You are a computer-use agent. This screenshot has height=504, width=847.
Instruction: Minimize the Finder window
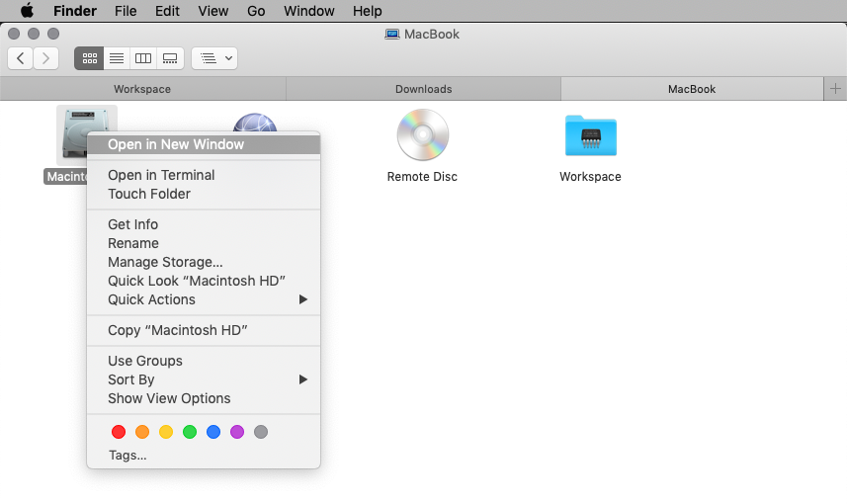34,34
